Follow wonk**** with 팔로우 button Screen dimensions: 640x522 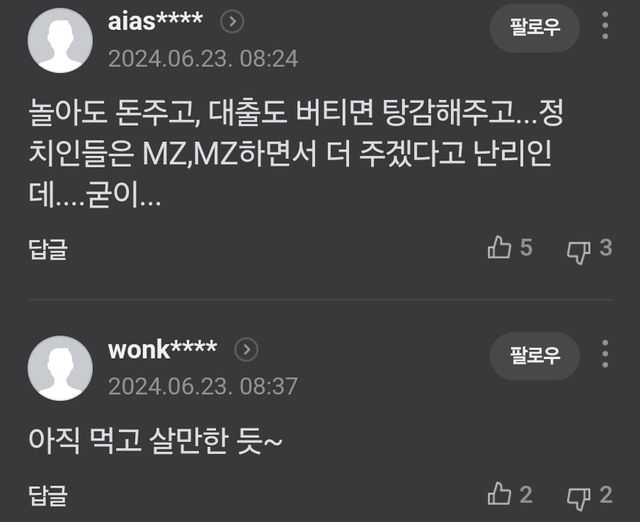pos(535,355)
